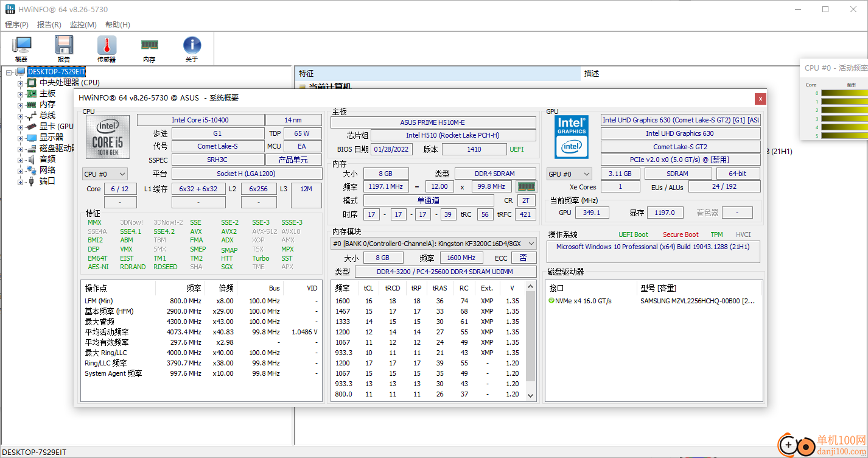Click the 磁盘驱动器 drive icon in tree

pos(32,149)
